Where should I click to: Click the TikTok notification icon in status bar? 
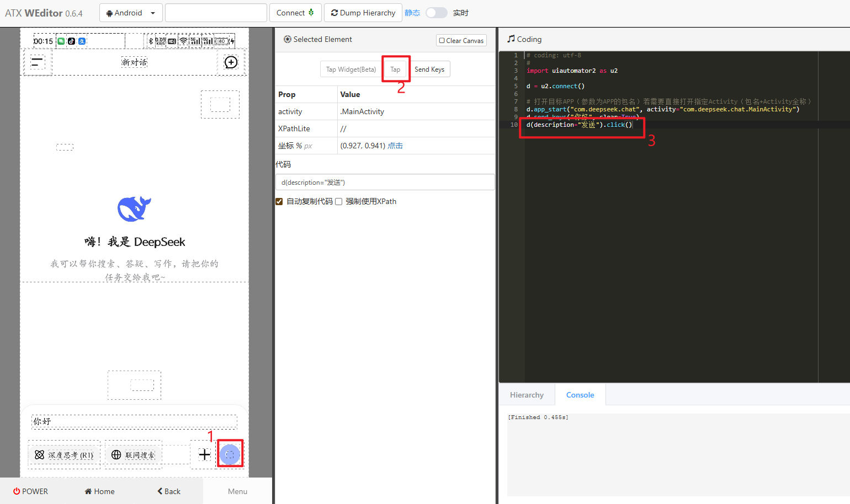[72, 41]
